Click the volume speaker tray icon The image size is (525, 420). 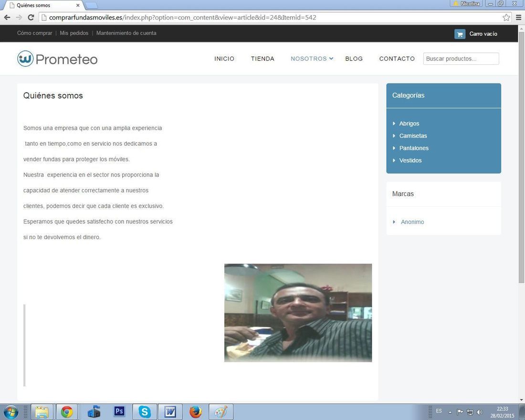pyautogui.click(x=480, y=412)
